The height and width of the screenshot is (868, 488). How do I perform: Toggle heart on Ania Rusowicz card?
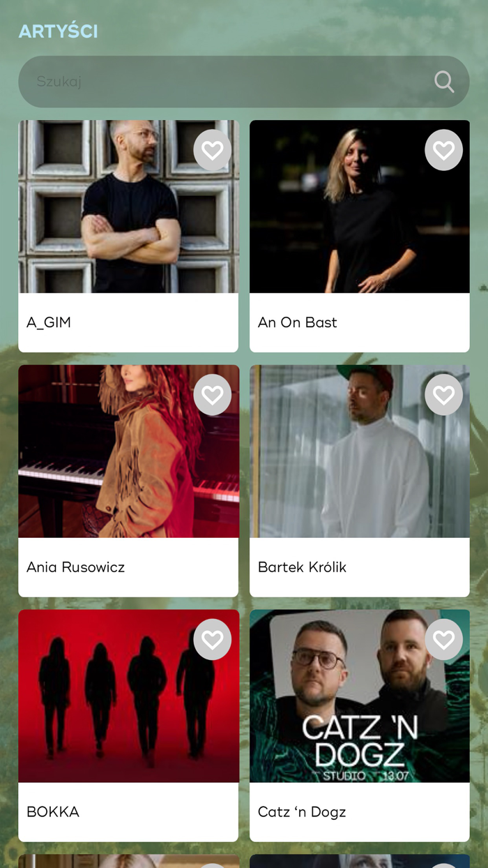pyautogui.click(x=213, y=395)
